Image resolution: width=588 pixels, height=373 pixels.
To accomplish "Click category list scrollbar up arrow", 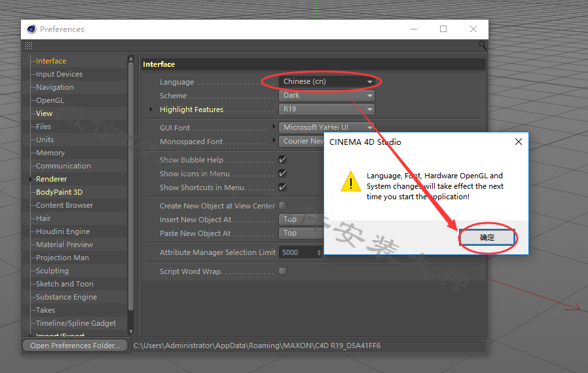I will 131,58.
